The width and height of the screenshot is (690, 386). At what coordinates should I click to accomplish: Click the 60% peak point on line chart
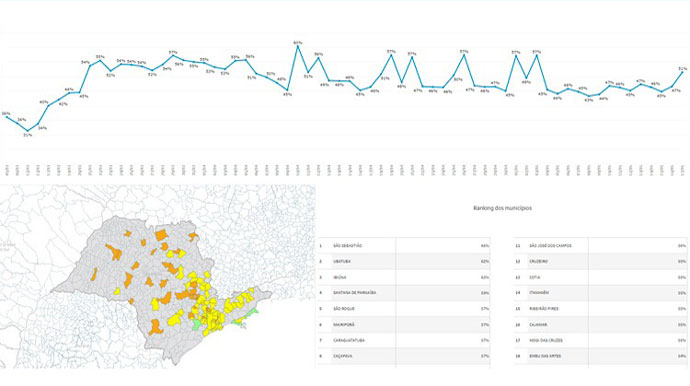[298, 46]
